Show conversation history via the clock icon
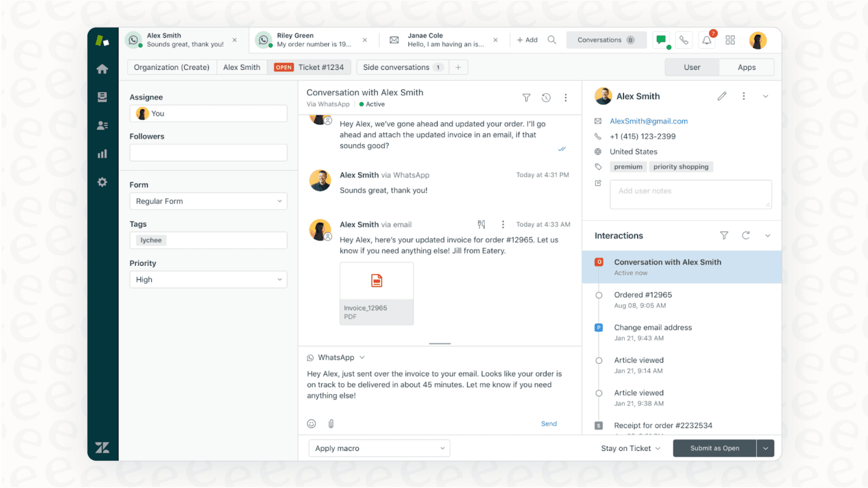Screen dimensions: 868x488 546,98
